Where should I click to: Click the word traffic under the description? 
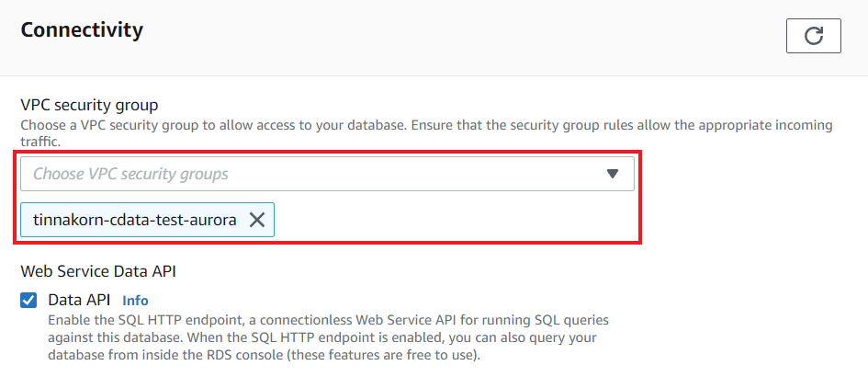pyautogui.click(x=40, y=142)
